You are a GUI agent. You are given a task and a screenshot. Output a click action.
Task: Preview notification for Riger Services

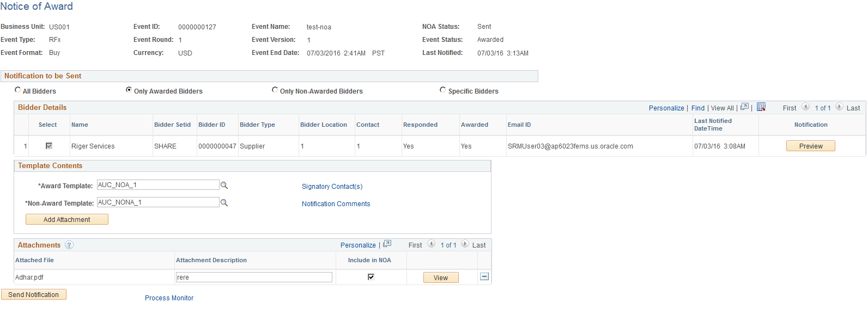(x=811, y=146)
